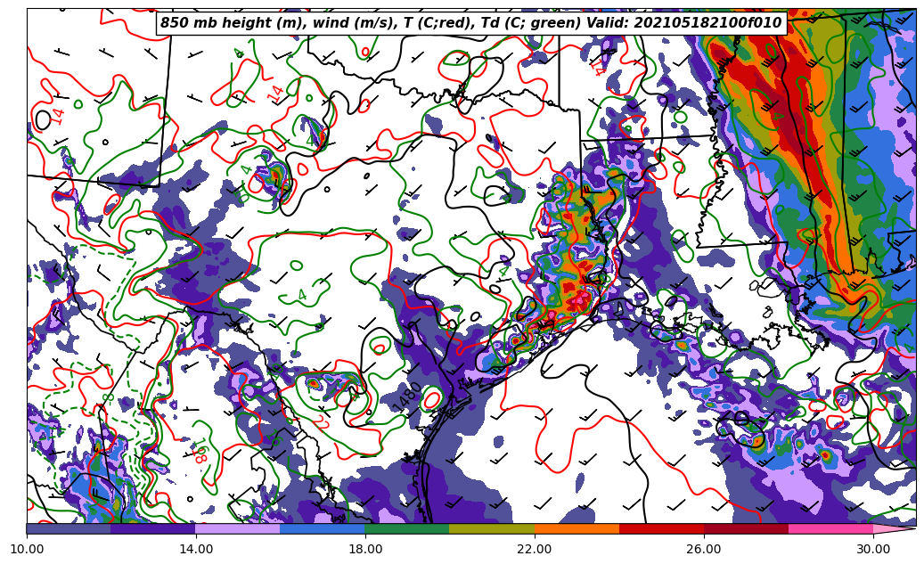Click the 26.00 colorbar tick label
Image resolution: width=924 pixels, height=564 pixels.
[704, 549]
